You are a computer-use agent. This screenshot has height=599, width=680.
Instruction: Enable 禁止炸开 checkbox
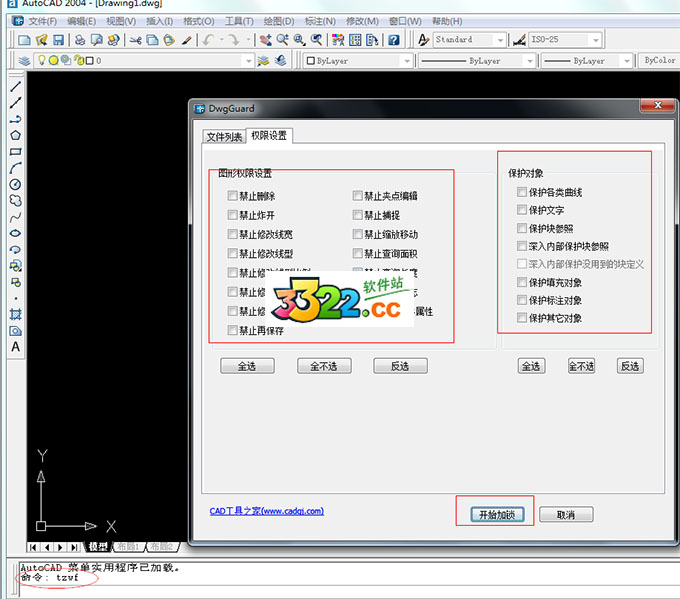(232, 215)
